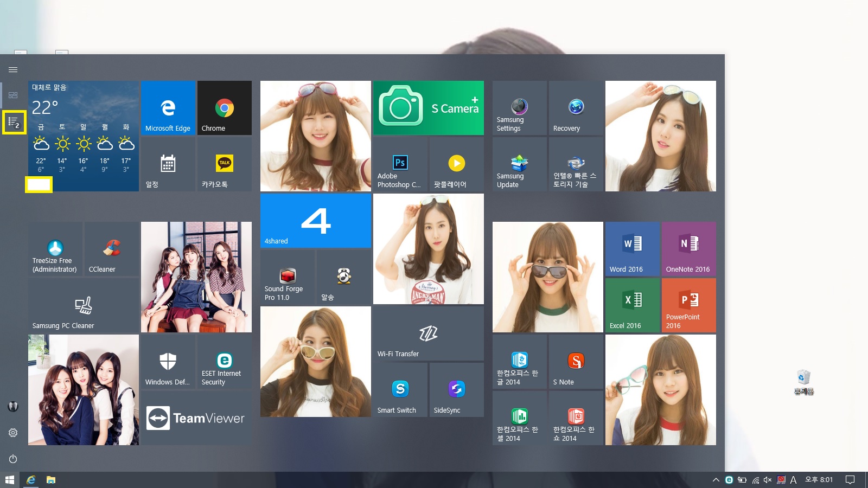
Task: Launch the Chrome tile
Action: [224, 108]
